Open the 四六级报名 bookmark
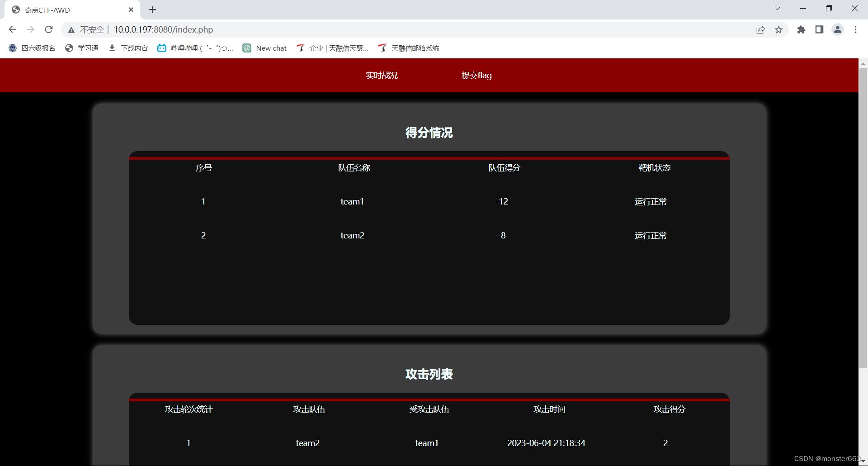This screenshot has width=868, height=466. [32, 48]
